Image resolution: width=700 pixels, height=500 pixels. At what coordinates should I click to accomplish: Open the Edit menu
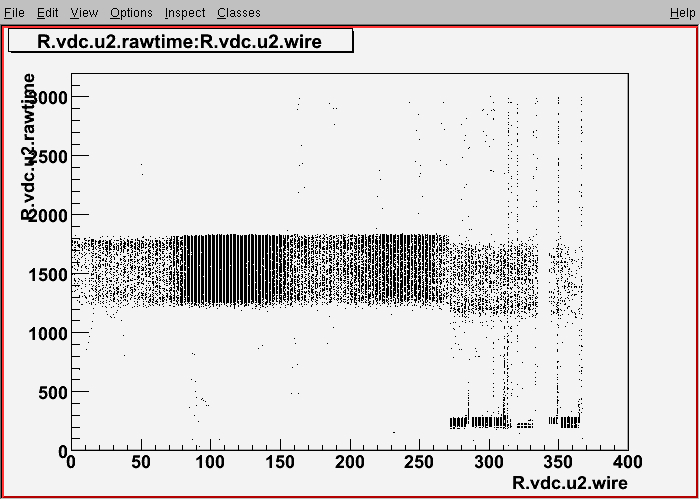[47, 13]
